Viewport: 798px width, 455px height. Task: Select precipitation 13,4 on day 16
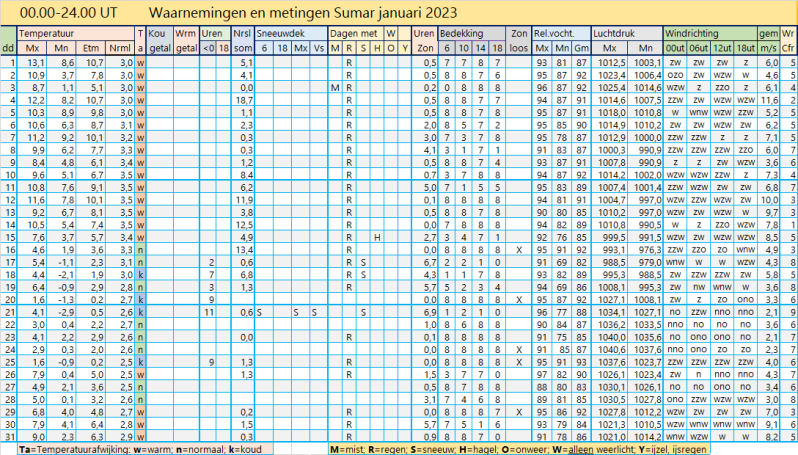tap(244, 250)
